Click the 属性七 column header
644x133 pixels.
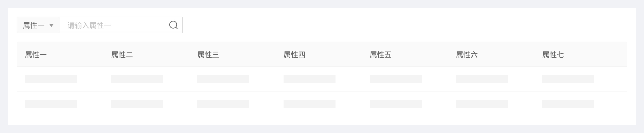coord(553,55)
